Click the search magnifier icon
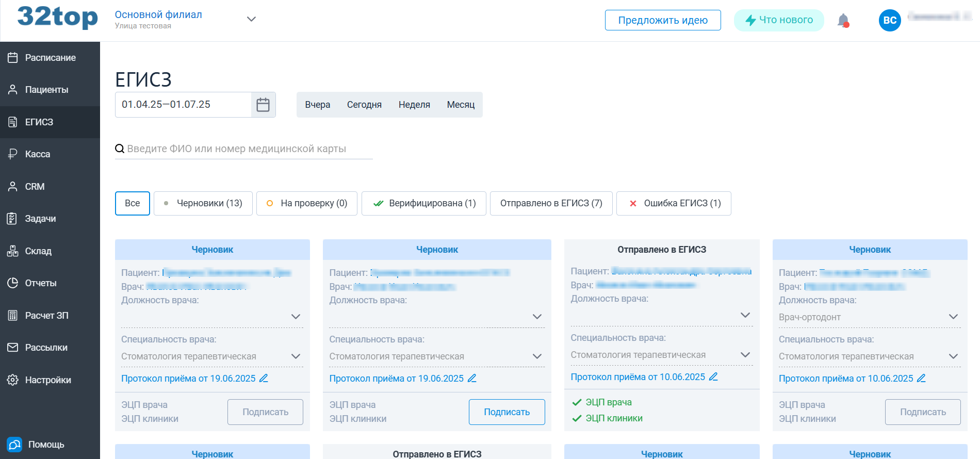Viewport: 980px width, 459px height. 120,149
